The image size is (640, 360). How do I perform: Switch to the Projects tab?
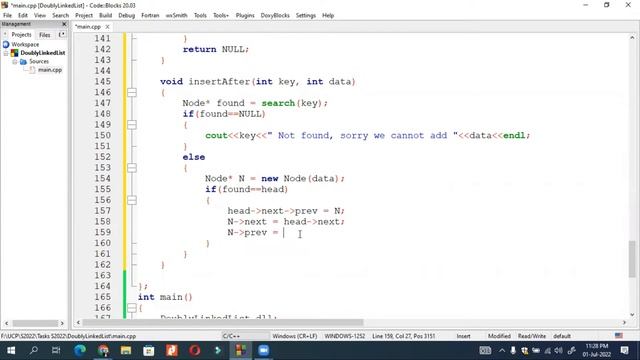pyautogui.click(x=21, y=35)
